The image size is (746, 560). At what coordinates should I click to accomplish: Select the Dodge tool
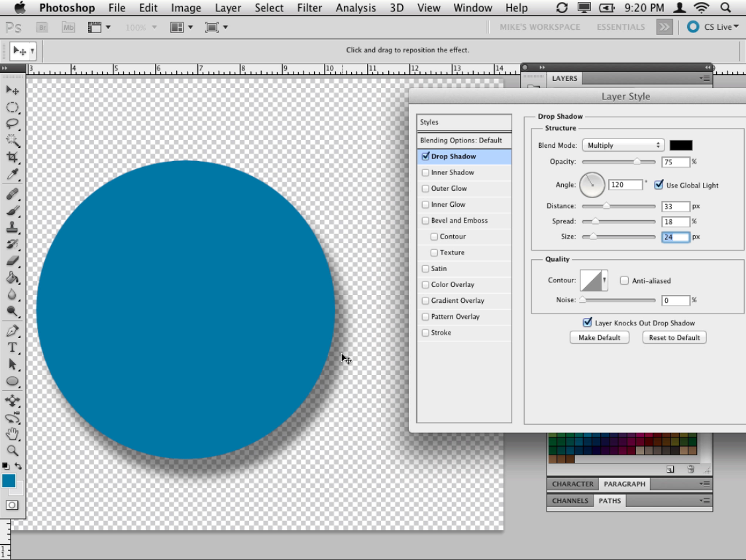pos(13,311)
